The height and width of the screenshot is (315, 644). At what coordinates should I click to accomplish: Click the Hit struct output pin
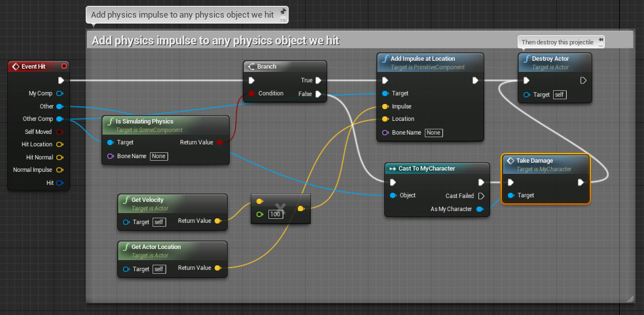[60, 182]
